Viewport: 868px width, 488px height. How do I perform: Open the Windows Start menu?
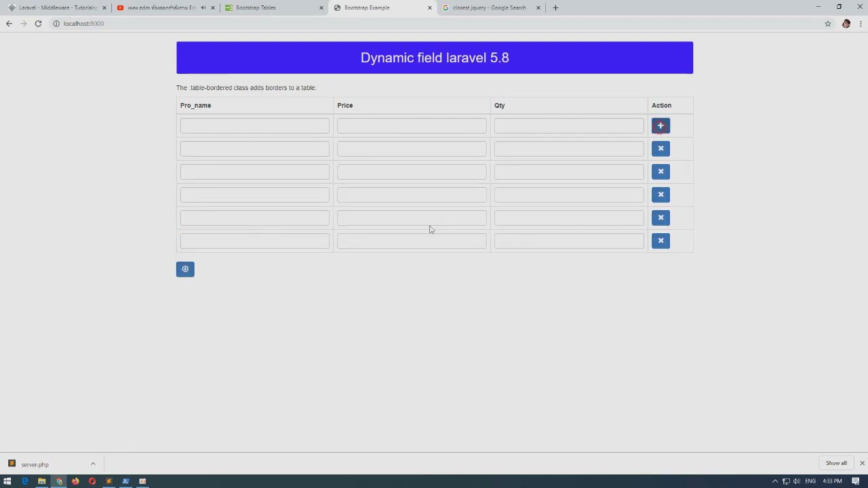pyautogui.click(x=7, y=481)
